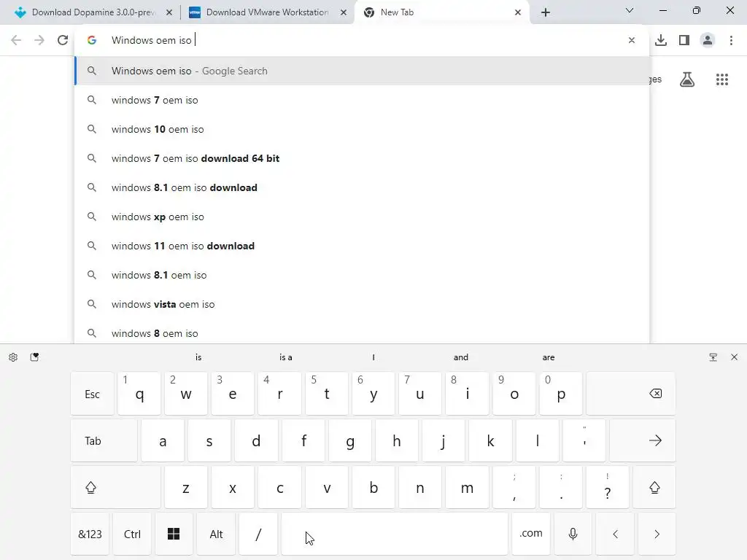Pick the 'is a' word prediction

pyautogui.click(x=286, y=357)
